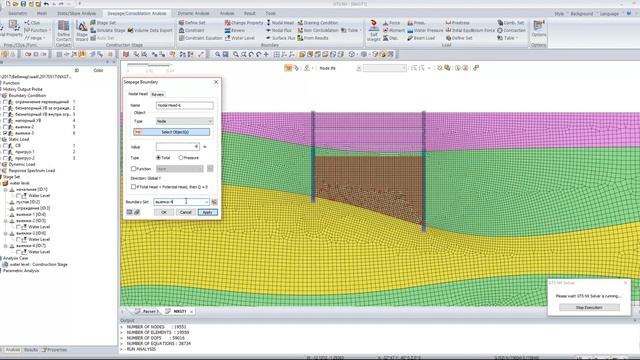
Task: Click Change Property tool
Action: (244, 23)
